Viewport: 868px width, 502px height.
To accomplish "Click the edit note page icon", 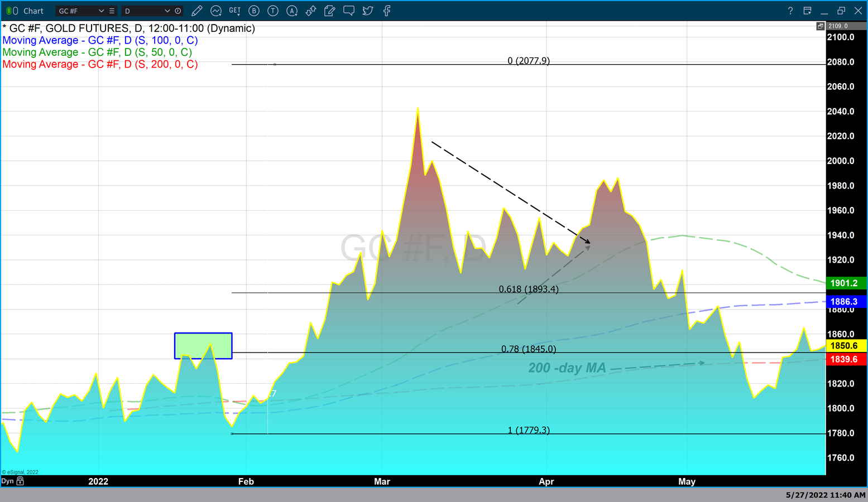I will [x=330, y=11].
